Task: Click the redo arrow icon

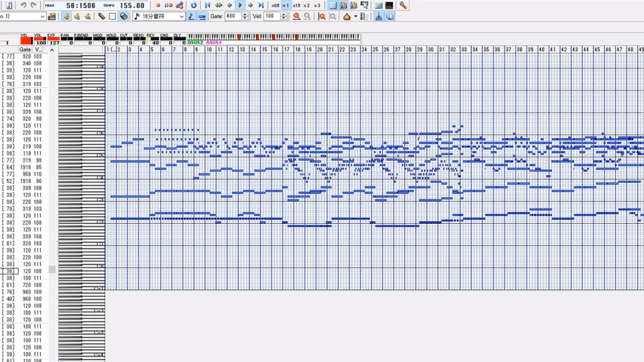Action: point(34,5)
